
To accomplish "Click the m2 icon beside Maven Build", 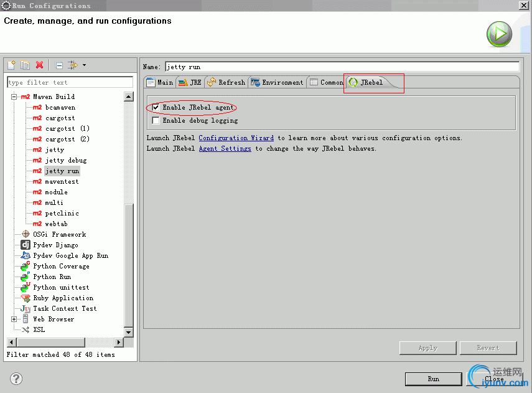I will click(x=26, y=97).
